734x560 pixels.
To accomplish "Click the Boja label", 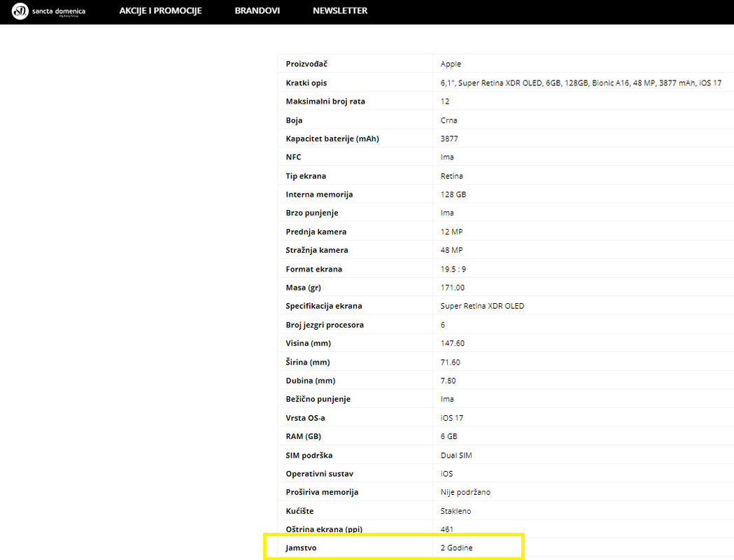I will tap(294, 120).
